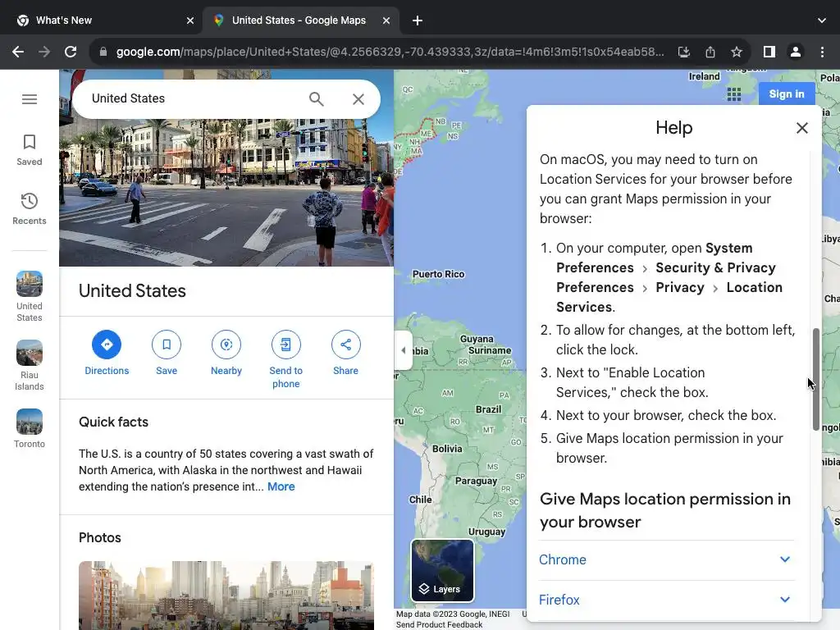Click the browser address bar URL
Viewport: 840px width, 630px height.
click(x=390, y=52)
